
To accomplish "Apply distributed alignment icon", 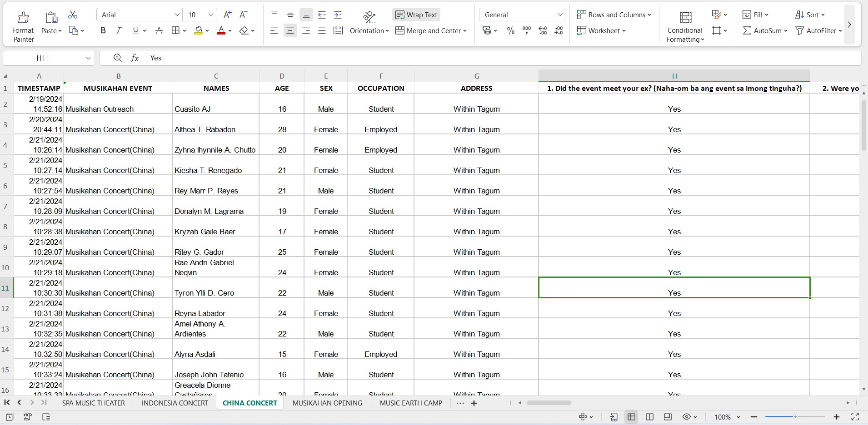I will tap(338, 30).
